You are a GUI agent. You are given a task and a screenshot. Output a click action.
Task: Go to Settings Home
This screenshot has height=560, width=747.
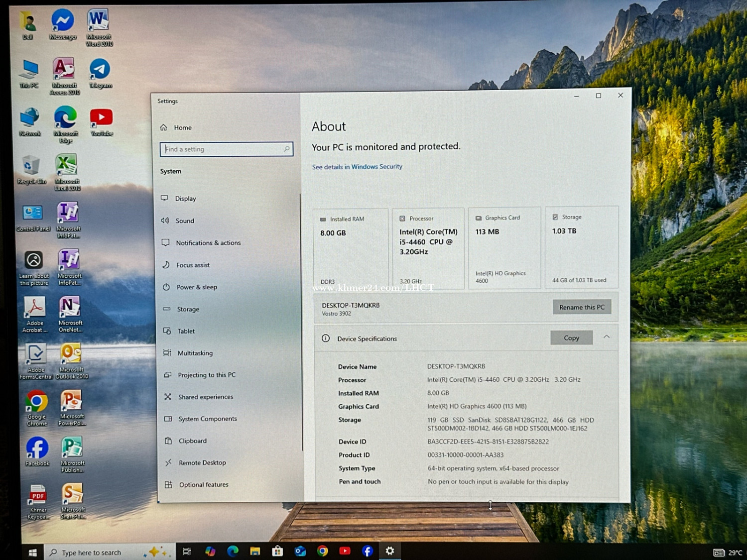point(182,128)
